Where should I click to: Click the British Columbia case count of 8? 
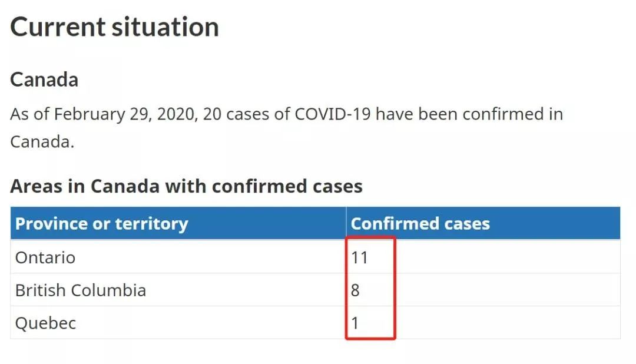pyautogui.click(x=355, y=290)
